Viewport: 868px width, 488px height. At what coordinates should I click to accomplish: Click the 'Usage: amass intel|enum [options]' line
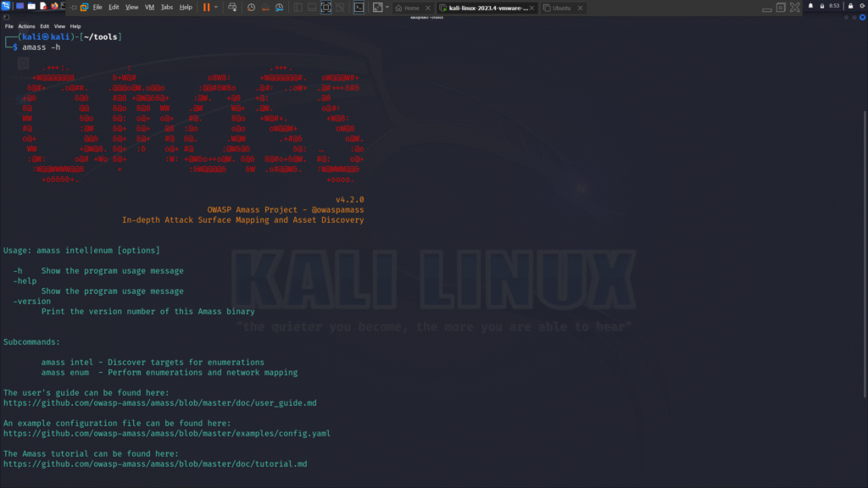pyautogui.click(x=81, y=250)
